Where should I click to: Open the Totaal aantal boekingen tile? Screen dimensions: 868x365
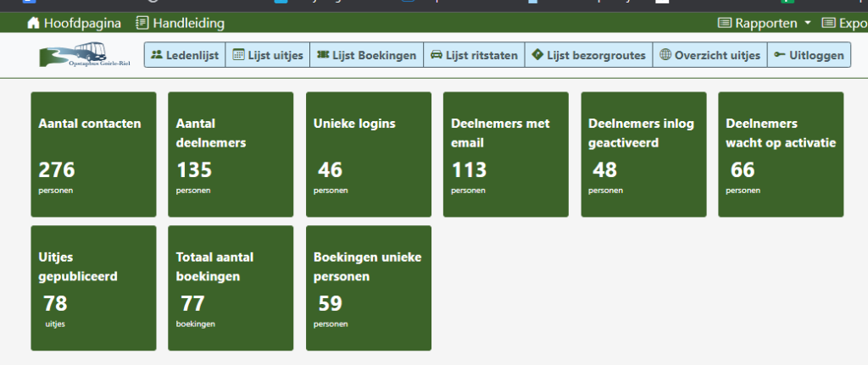pos(231,287)
